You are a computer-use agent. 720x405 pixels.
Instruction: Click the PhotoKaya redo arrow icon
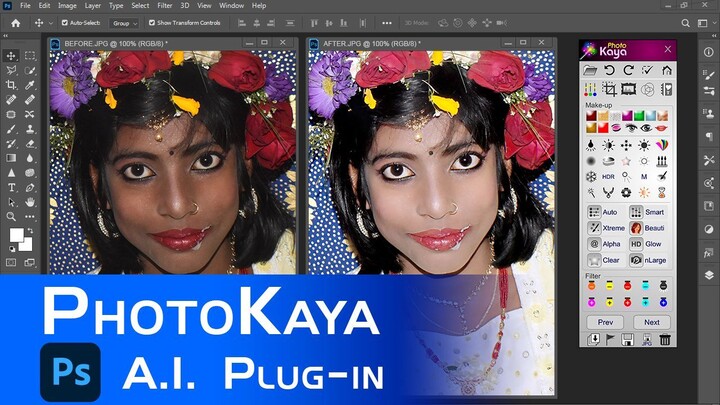[x=628, y=70]
